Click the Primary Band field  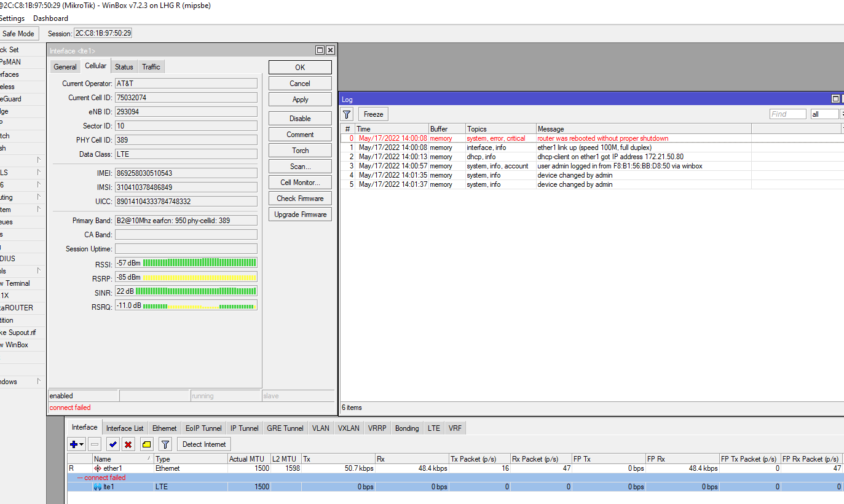click(x=186, y=220)
